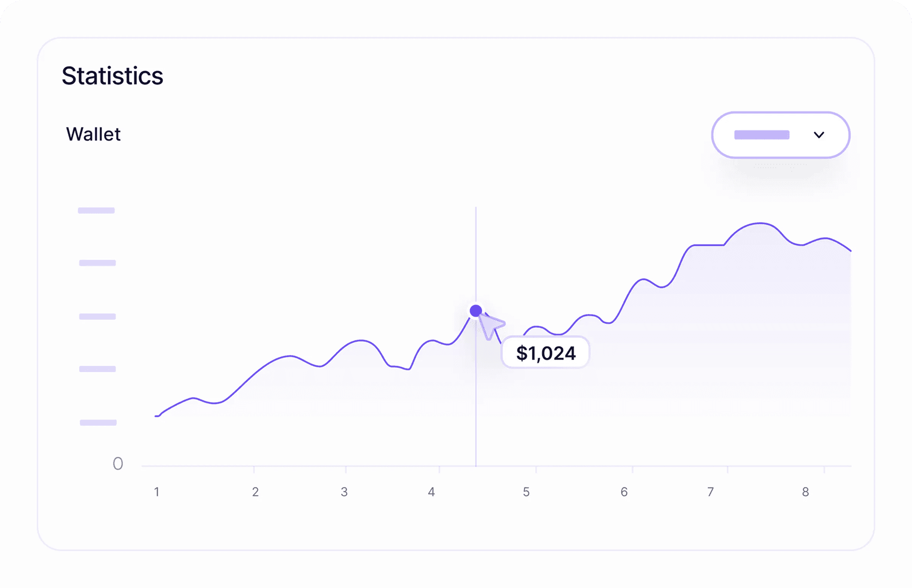Click the $1,024 tooltip label
Viewport: 912px width, 588px height.
[545, 353]
